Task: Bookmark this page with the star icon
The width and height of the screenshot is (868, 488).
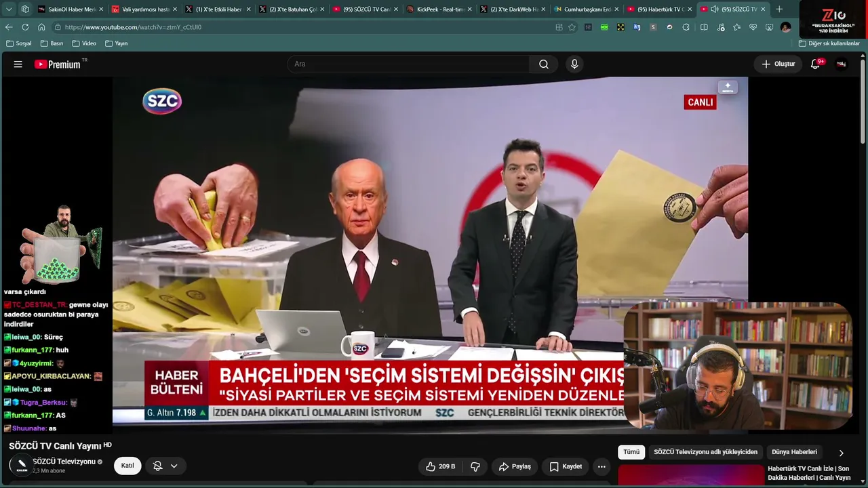Action: [572, 27]
